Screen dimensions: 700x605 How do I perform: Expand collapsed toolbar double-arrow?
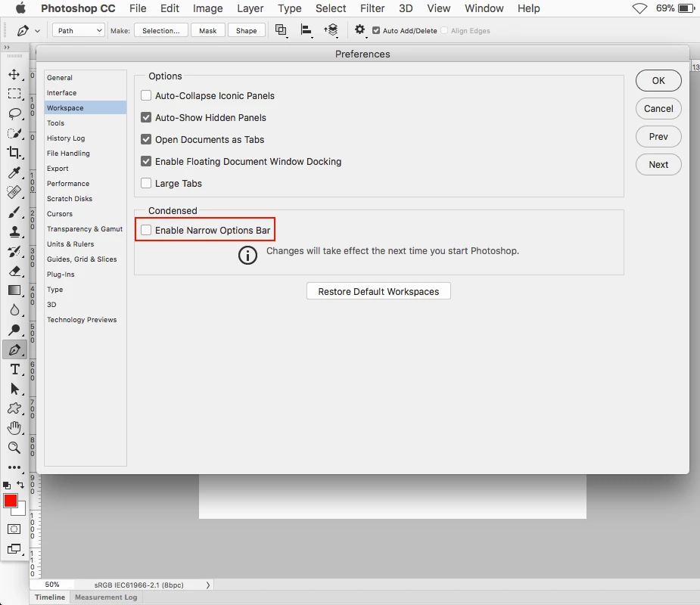[7, 48]
